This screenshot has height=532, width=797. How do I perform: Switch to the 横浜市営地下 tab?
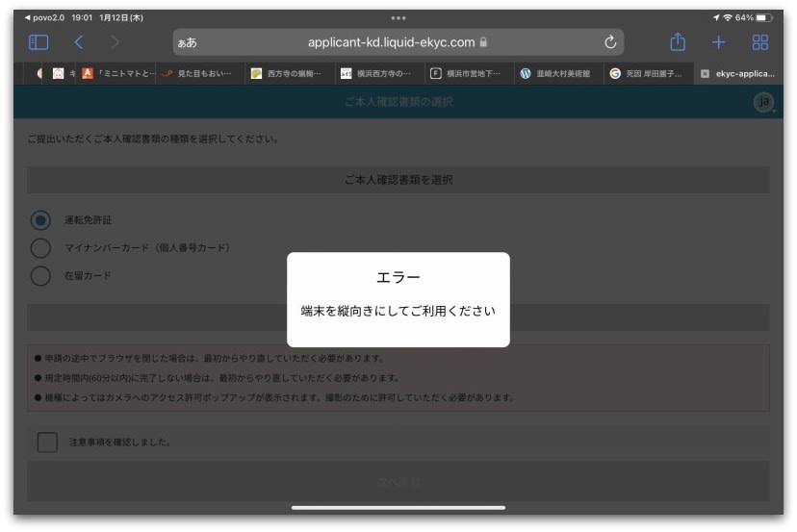coord(469,74)
